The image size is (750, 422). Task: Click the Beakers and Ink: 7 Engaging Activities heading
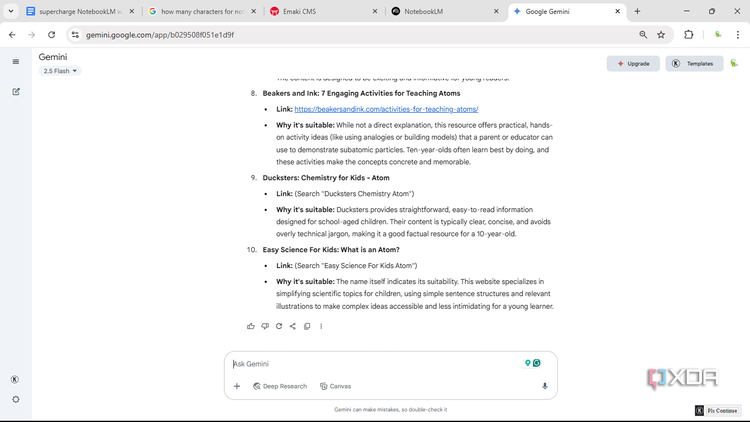tap(361, 93)
